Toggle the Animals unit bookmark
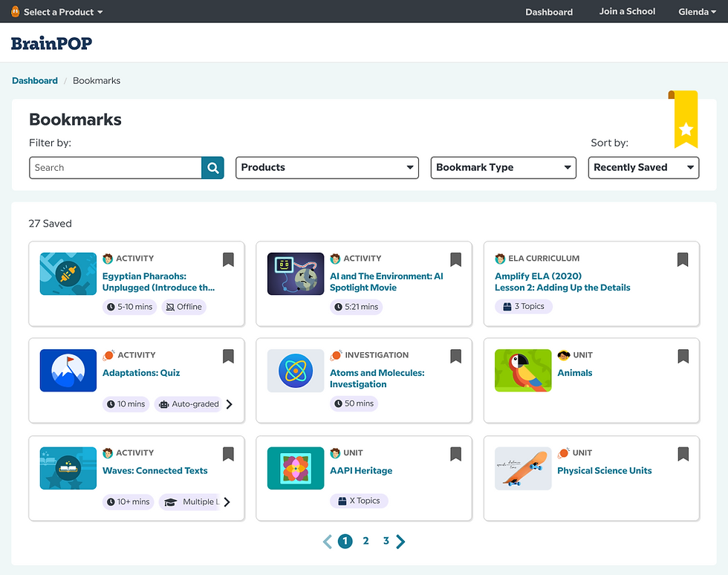This screenshot has height=575, width=728. click(x=683, y=357)
